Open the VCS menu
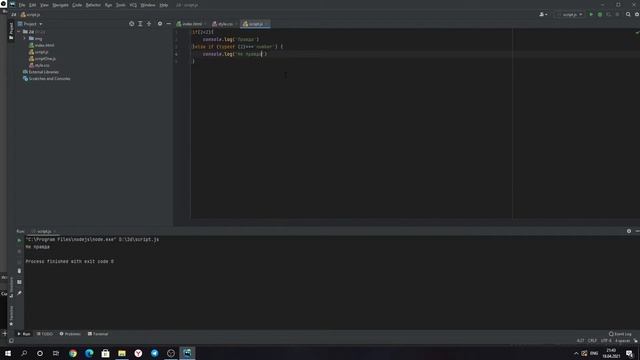 (x=133, y=5)
